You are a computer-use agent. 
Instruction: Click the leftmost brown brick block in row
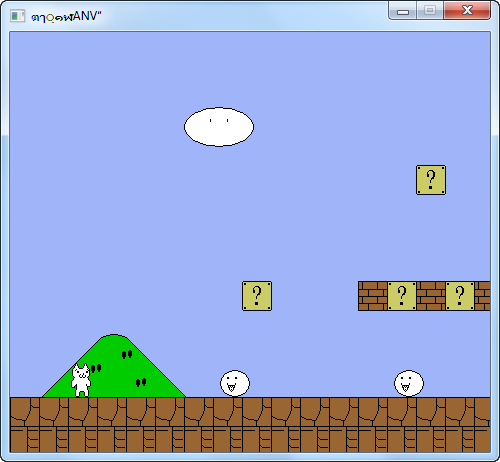click(x=373, y=296)
